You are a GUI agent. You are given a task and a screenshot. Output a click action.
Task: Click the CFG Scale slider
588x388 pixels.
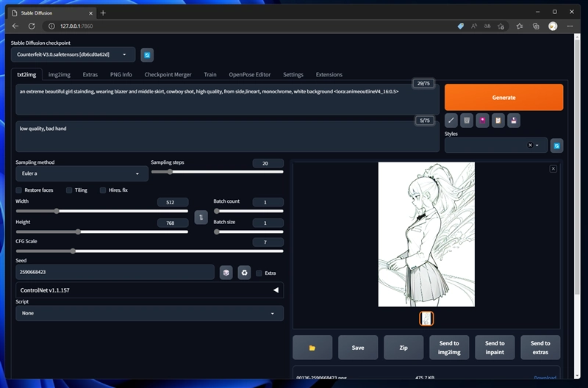(x=150, y=251)
